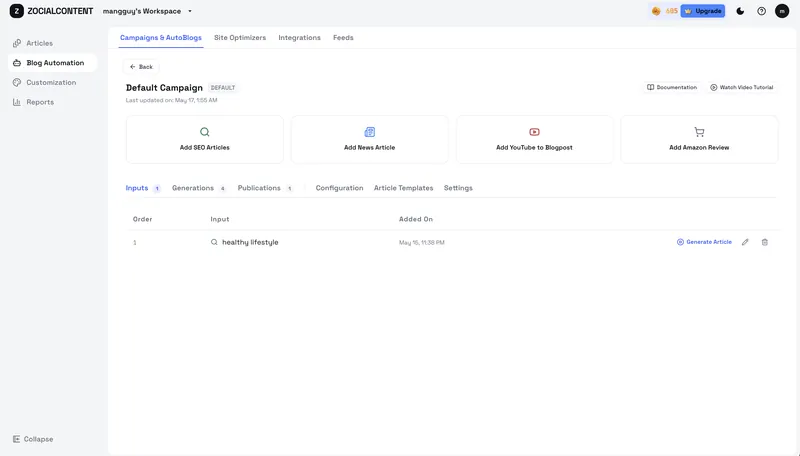
Task: Open the Documentation link
Action: 672,87
